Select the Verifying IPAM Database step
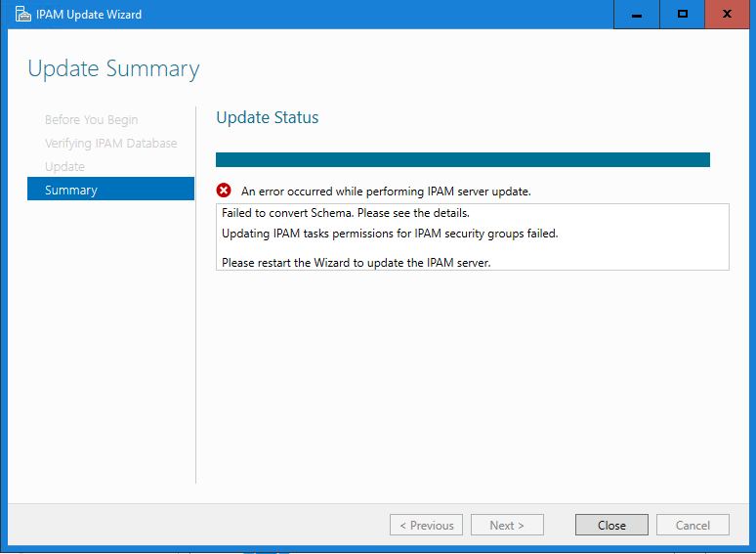756x554 pixels. 111,144
